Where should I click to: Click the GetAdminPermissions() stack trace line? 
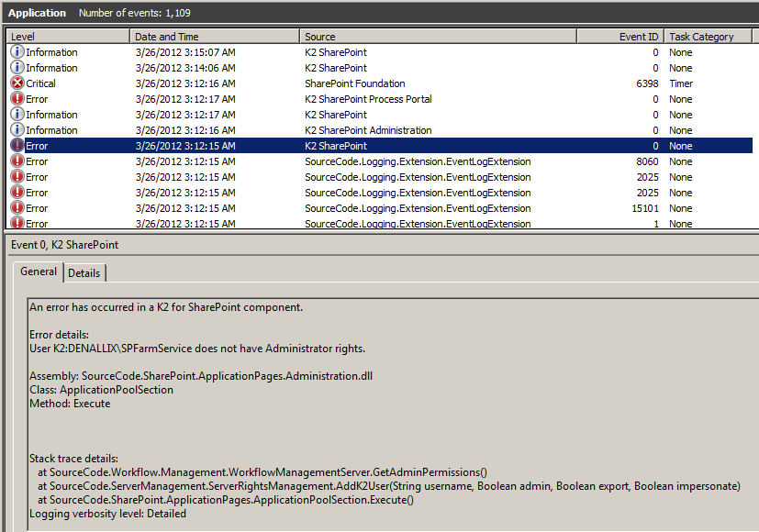(262, 472)
